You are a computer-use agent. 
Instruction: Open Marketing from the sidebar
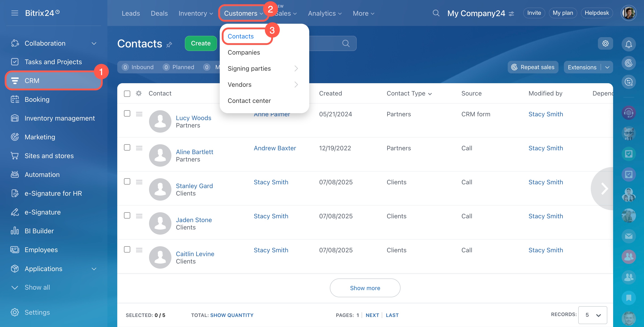click(x=40, y=137)
